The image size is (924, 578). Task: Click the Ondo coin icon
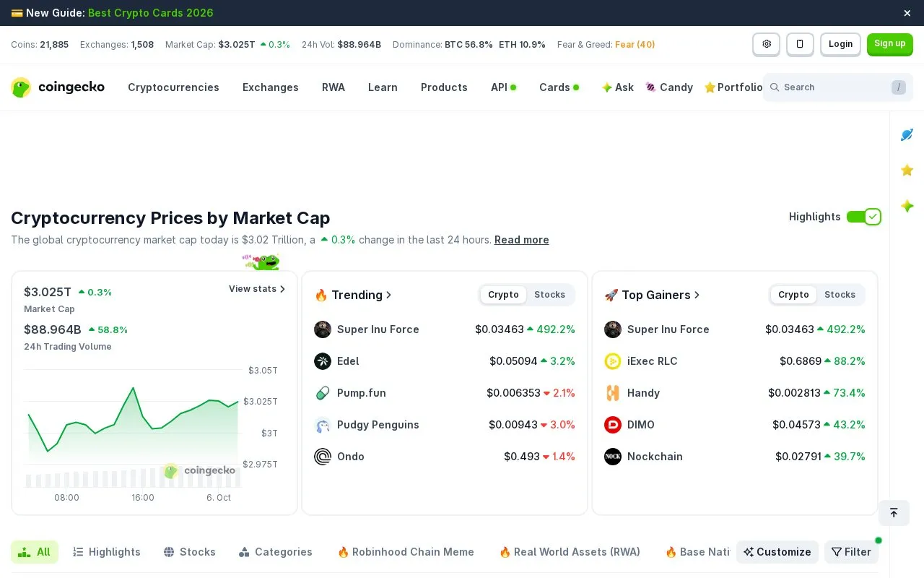click(x=323, y=457)
